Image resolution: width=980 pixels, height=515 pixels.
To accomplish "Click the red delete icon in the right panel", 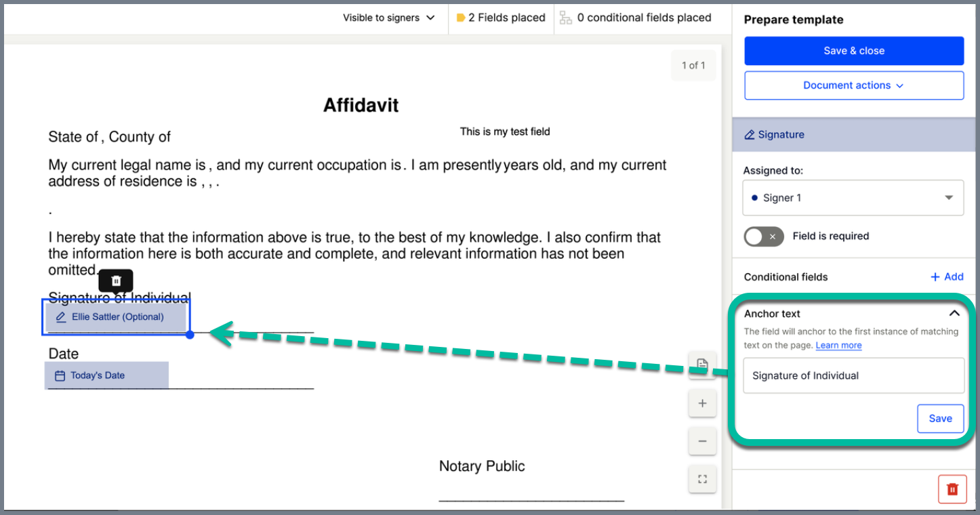I will pyautogui.click(x=952, y=489).
